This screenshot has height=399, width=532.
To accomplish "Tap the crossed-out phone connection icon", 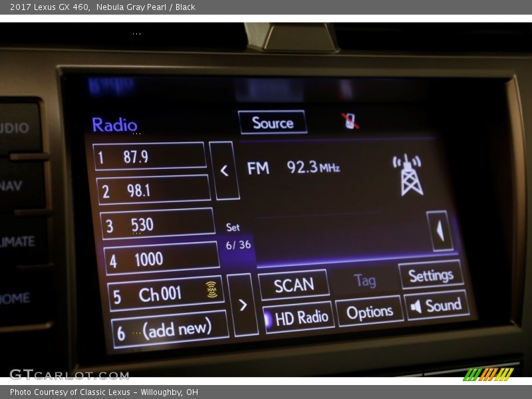I will tap(350, 121).
